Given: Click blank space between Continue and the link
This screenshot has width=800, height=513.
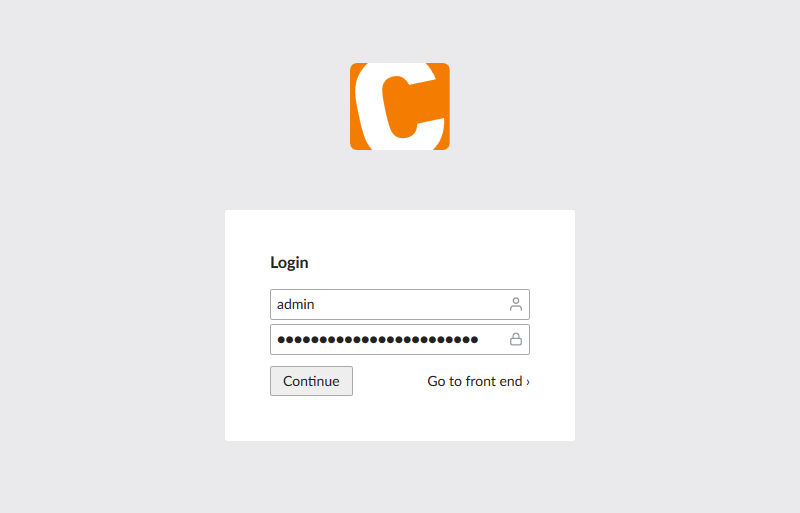Looking at the screenshot, I should [x=390, y=381].
